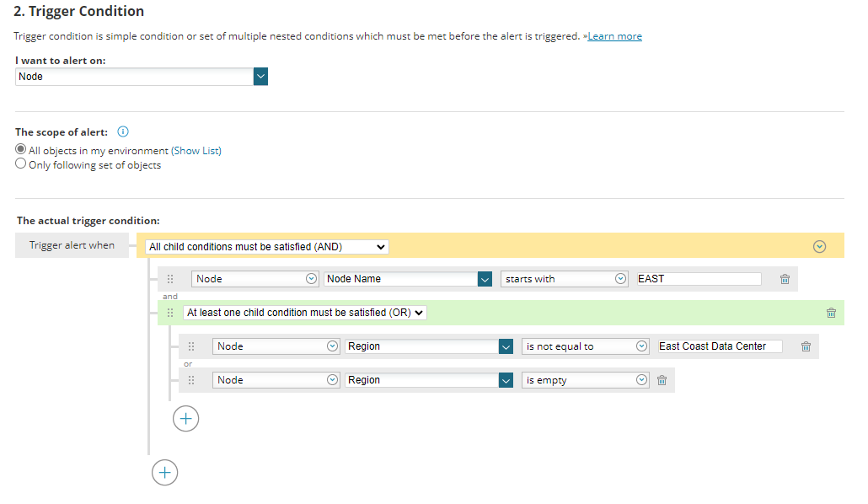Add a condition inside the OR group
The height and width of the screenshot is (504, 868).
coord(185,419)
